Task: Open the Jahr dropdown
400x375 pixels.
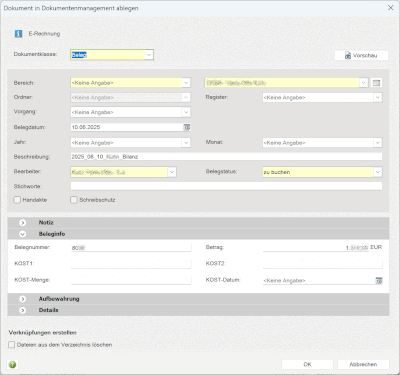Action: (186, 143)
